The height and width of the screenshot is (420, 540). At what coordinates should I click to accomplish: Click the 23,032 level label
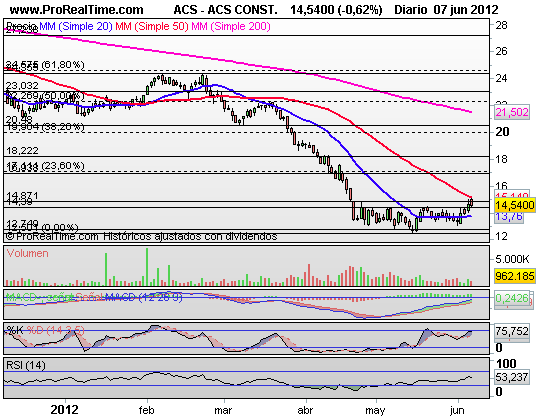coord(22,85)
